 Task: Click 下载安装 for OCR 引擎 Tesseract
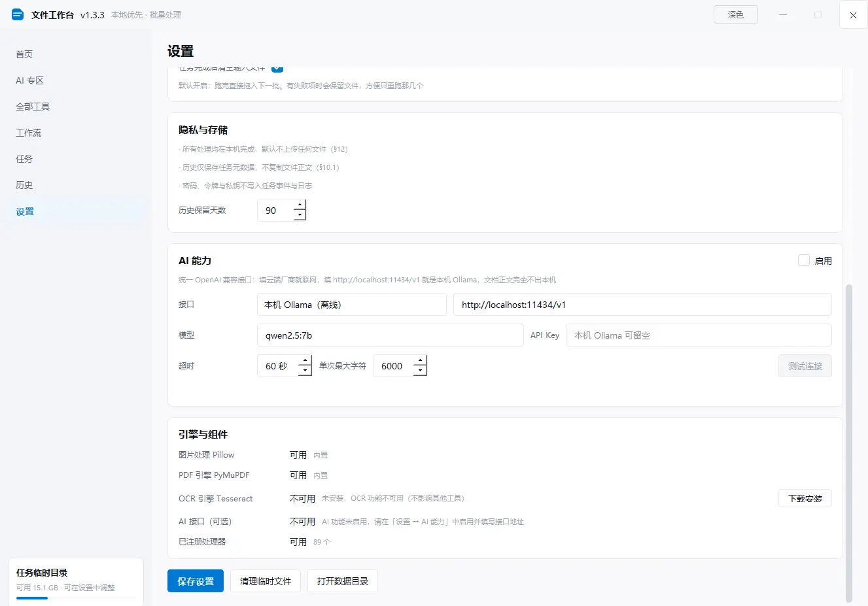coord(805,498)
